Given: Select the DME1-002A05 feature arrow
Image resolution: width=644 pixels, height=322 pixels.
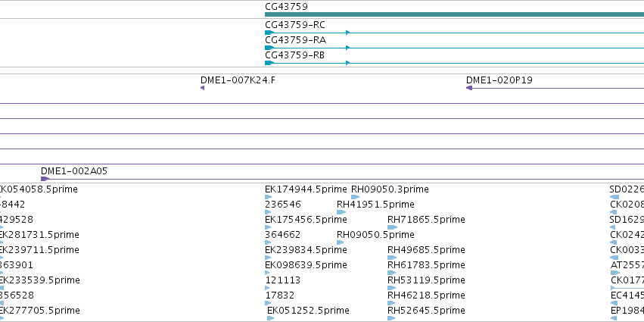Looking at the screenshot, I should click(45, 179).
